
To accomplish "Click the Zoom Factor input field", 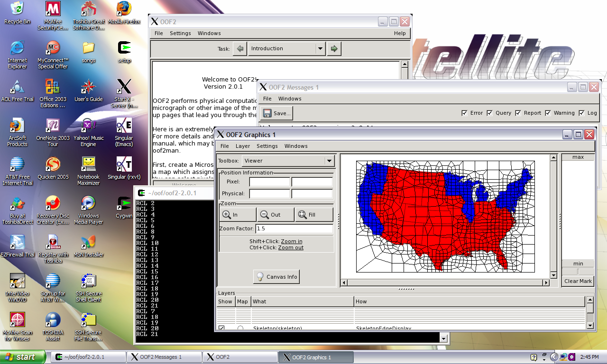I will (294, 228).
